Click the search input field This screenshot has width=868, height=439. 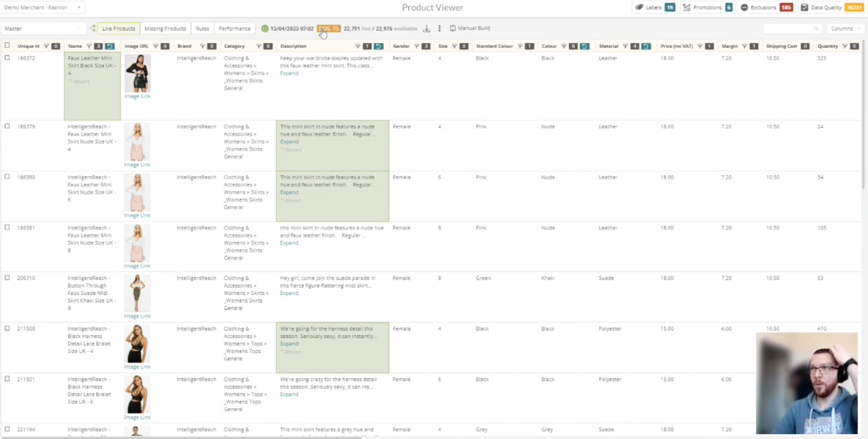click(x=789, y=28)
